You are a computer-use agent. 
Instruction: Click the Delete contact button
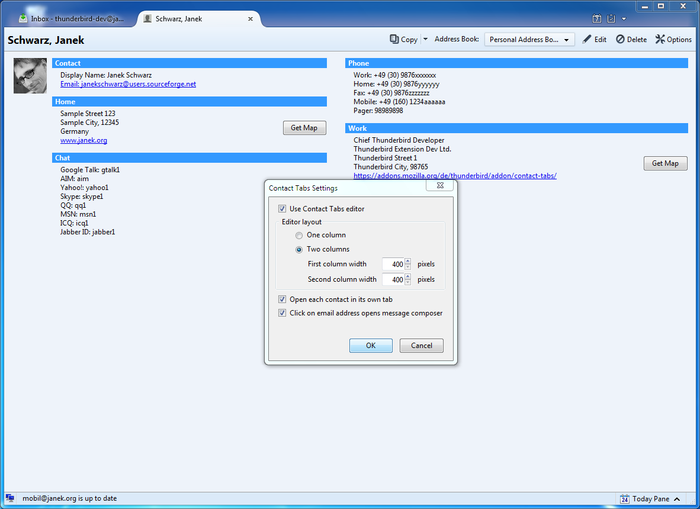[x=631, y=39]
